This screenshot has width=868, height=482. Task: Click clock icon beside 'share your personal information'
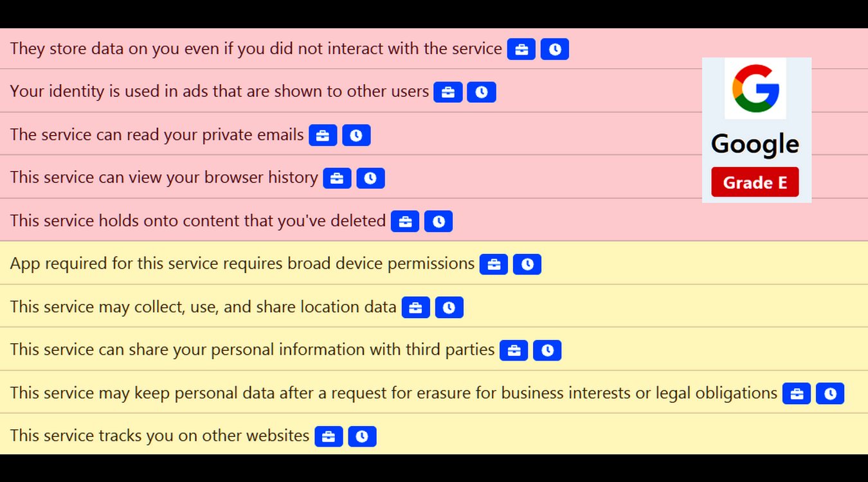[547, 351]
